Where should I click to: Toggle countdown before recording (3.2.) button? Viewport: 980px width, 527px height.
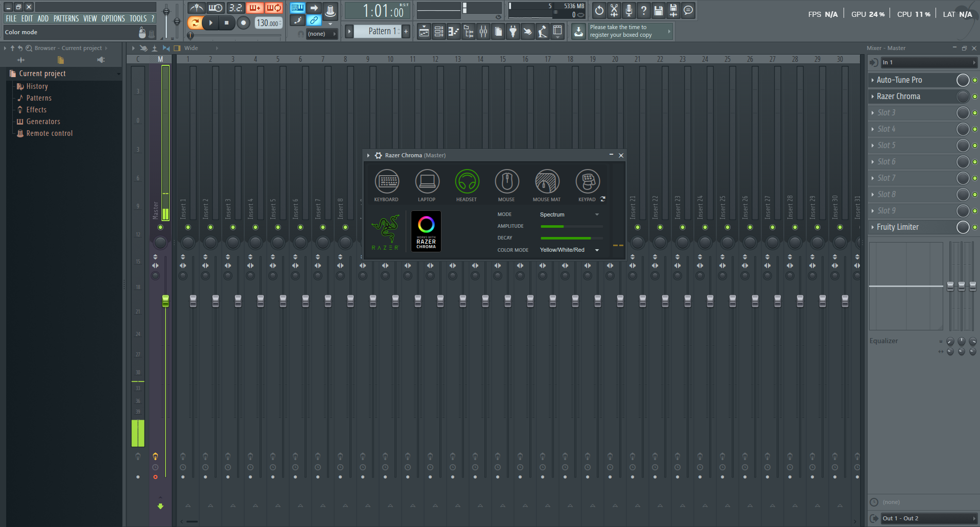coord(236,8)
